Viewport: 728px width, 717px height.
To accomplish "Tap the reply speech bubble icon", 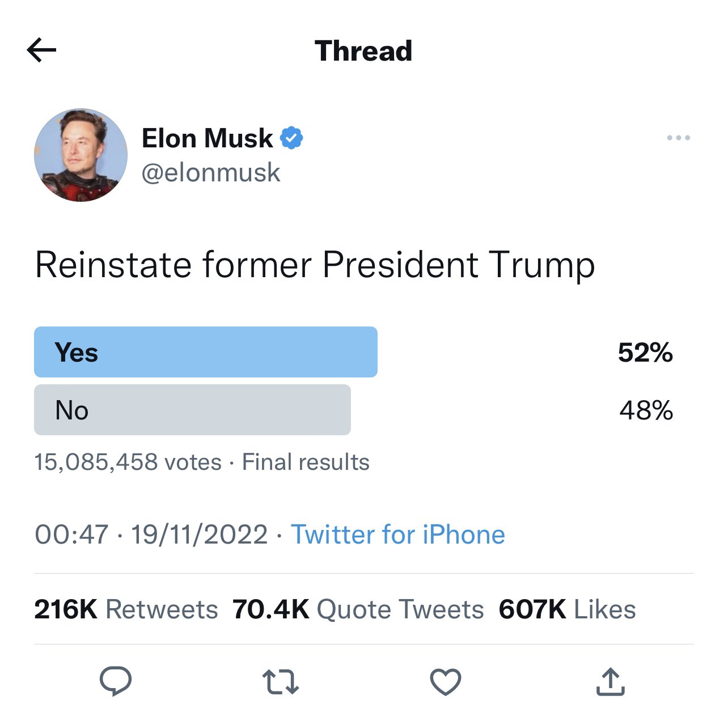I will [x=116, y=681].
